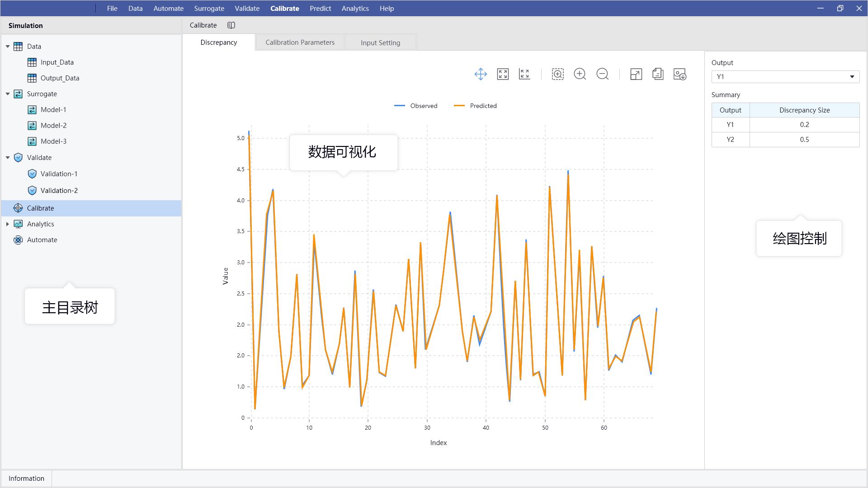
Task: Select Model-3 in the tree
Action: [53, 141]
